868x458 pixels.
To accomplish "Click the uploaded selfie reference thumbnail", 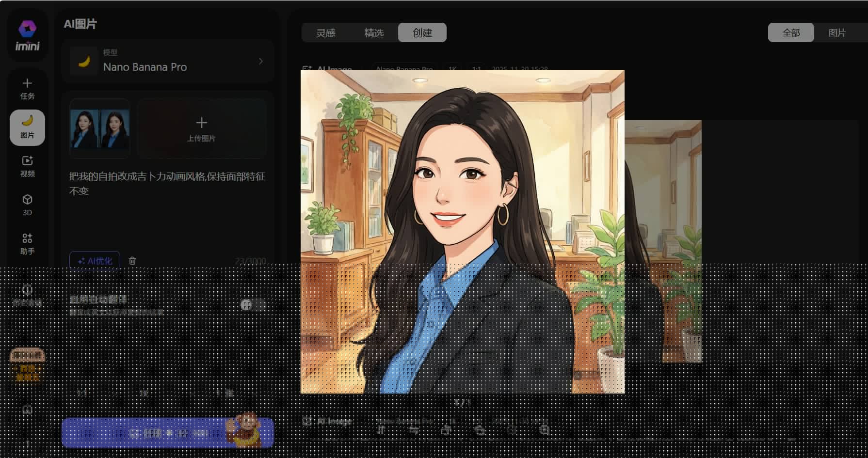I will (x=99, y=128).
